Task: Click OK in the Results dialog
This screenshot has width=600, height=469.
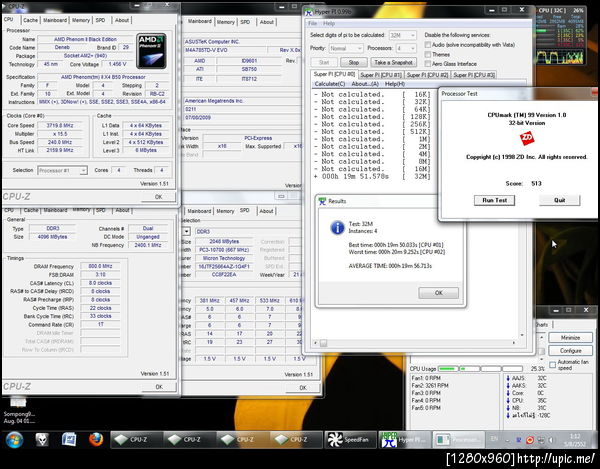Action: click(439, 293)
